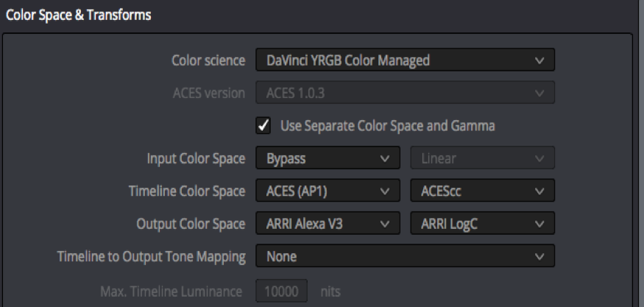This screenshot has height=307, width=644.
Task: Click the chevron arrow on DaVinci YRGB Color Managed
Action: point(540,60)
